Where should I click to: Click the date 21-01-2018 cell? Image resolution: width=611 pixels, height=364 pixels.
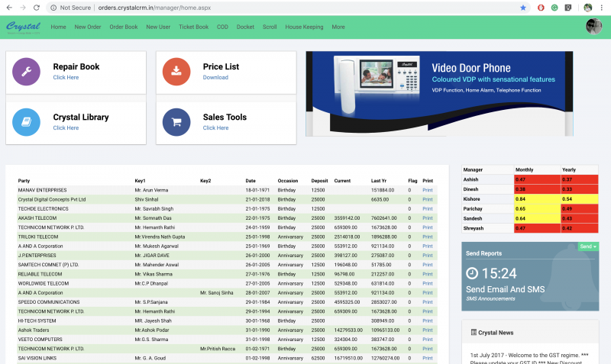(257, 200)
